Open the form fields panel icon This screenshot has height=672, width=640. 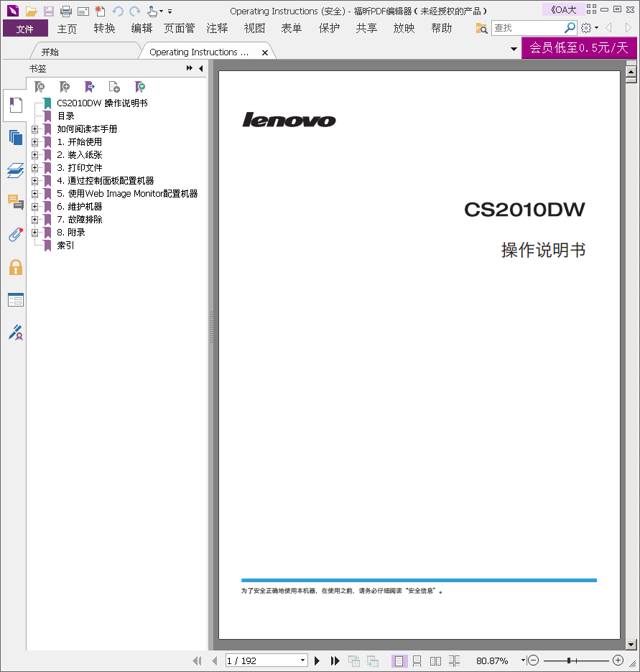(x=15, y=300)
